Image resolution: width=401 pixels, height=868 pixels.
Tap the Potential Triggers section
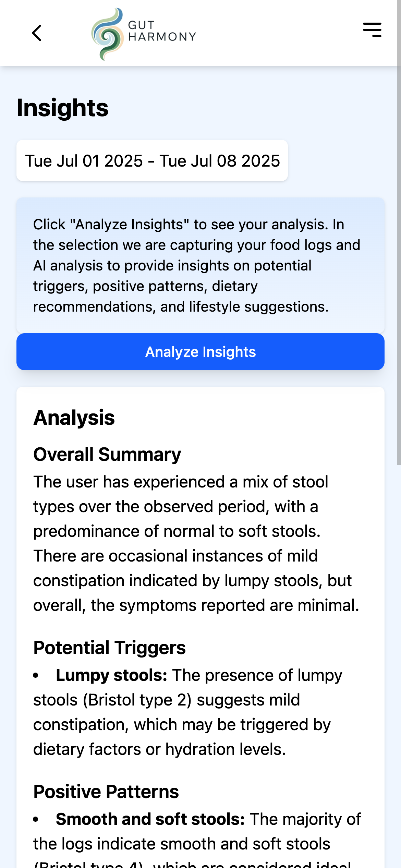109,648
